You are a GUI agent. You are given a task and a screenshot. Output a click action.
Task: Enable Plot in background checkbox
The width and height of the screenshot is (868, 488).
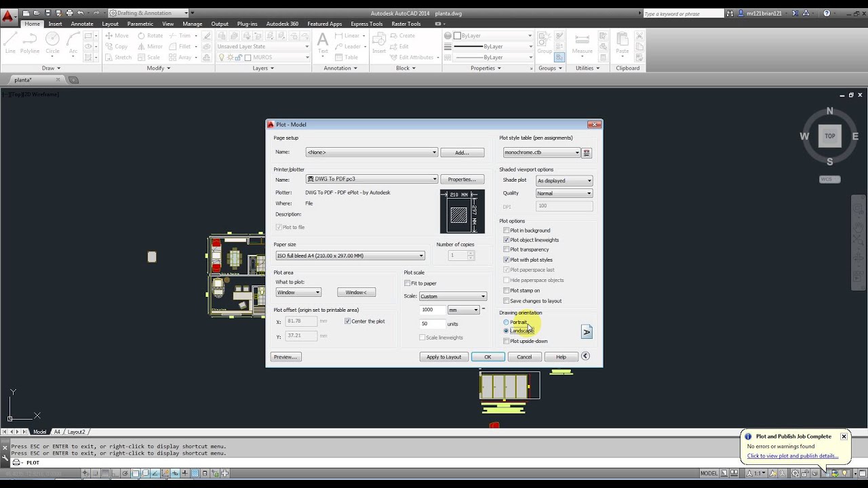coord(506,230)
